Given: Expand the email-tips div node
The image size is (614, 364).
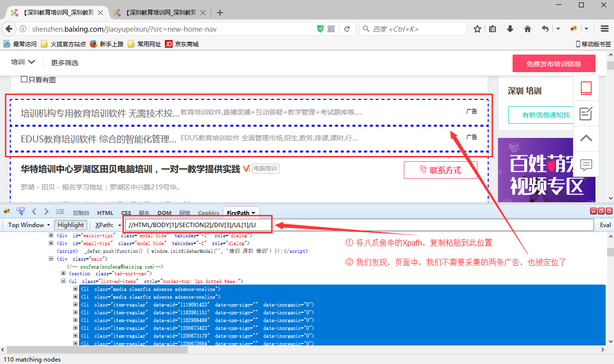Looking at the screenshot, I should pos(51,243).
